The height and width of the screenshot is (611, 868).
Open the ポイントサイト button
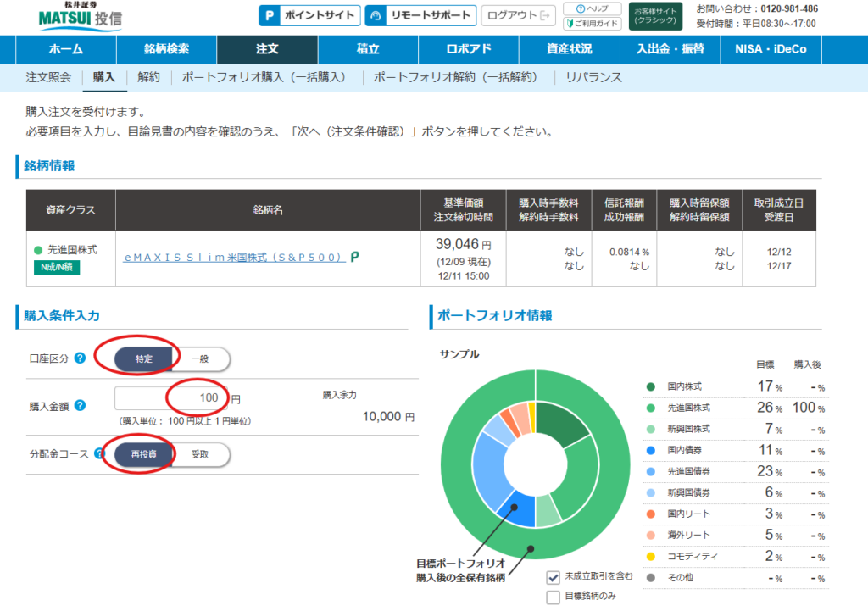point(308,15)
